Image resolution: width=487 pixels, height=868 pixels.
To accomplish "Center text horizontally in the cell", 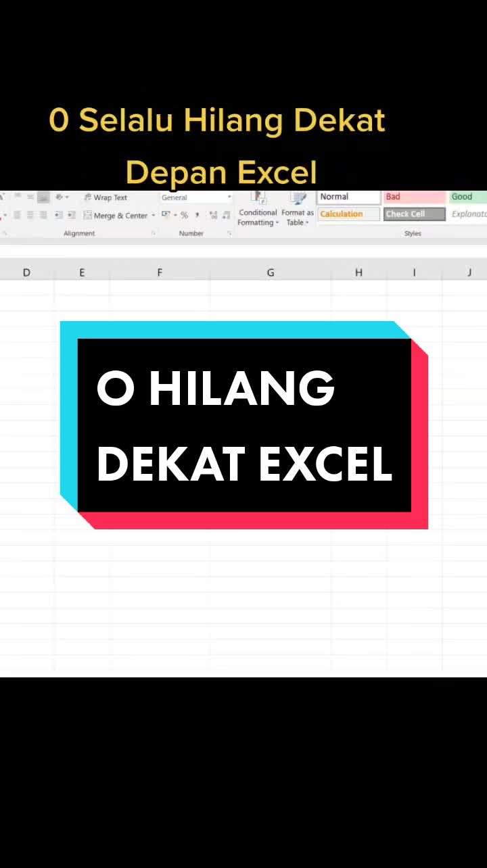I will (30, 216).
